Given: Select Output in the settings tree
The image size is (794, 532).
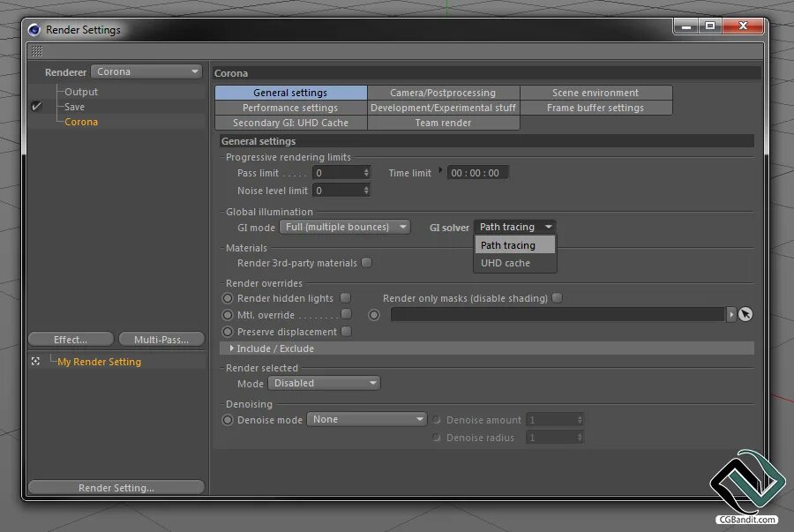Looking at the screenshot, I should 81,92.
